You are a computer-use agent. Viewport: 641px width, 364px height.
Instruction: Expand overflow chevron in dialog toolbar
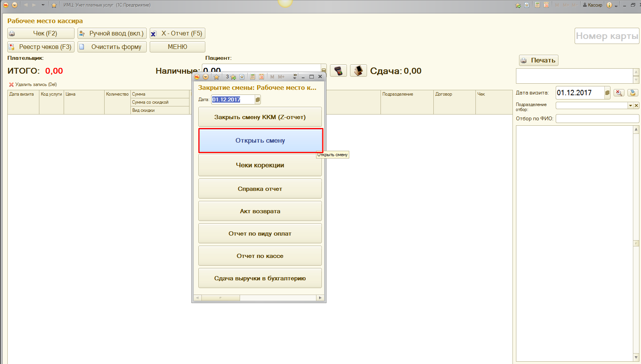[x=295, y=77]
